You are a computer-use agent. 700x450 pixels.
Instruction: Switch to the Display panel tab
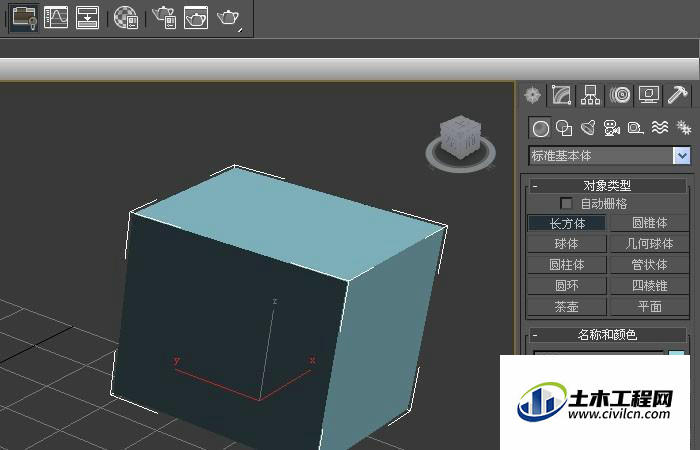pos(649,95)
